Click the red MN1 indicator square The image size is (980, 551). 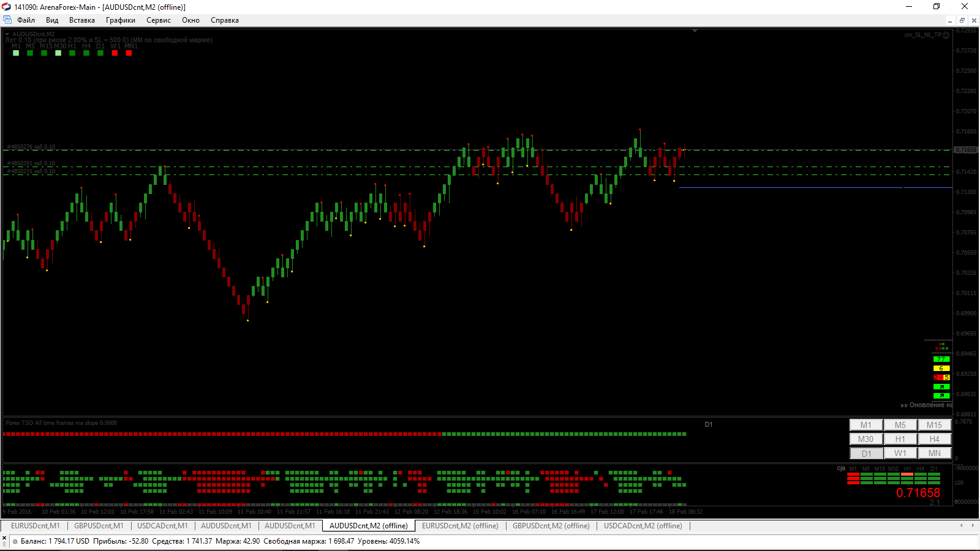(129, 53)
